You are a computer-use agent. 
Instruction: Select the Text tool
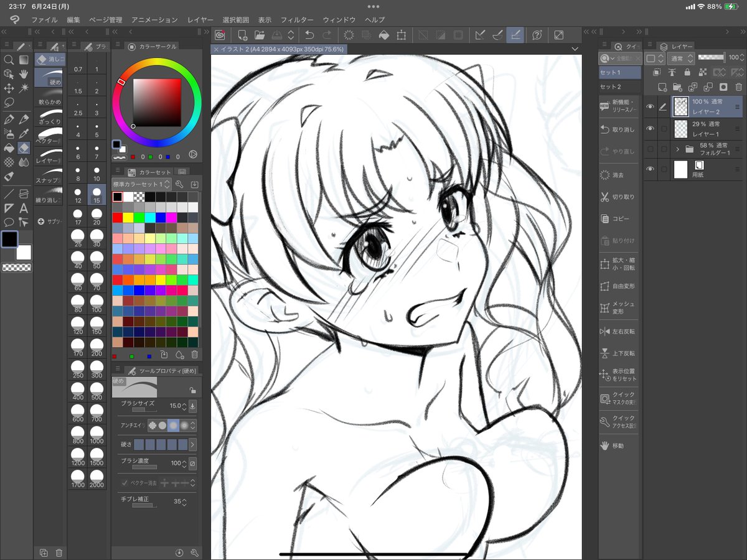coord(24,207)
